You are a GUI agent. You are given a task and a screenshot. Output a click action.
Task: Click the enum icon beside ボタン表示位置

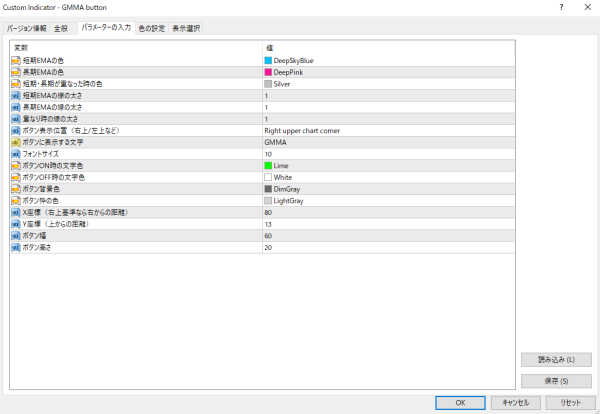pos(16,130)
